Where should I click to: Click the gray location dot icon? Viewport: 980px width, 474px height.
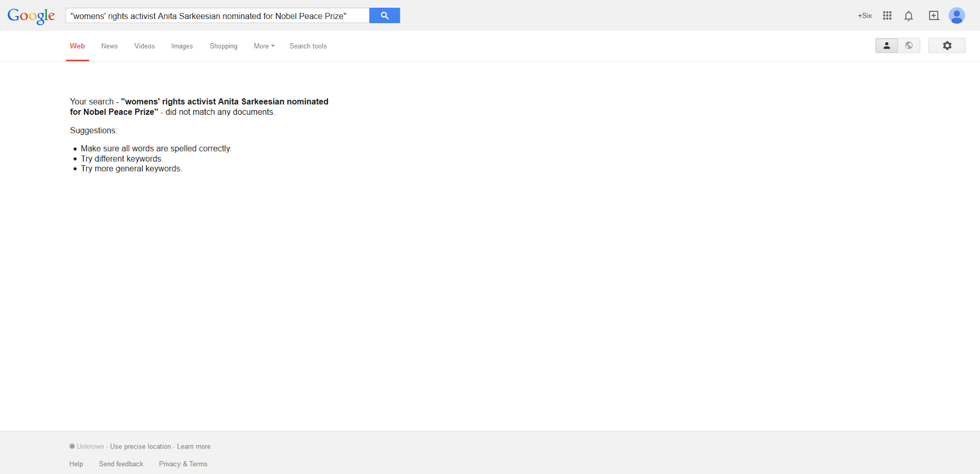72,446
